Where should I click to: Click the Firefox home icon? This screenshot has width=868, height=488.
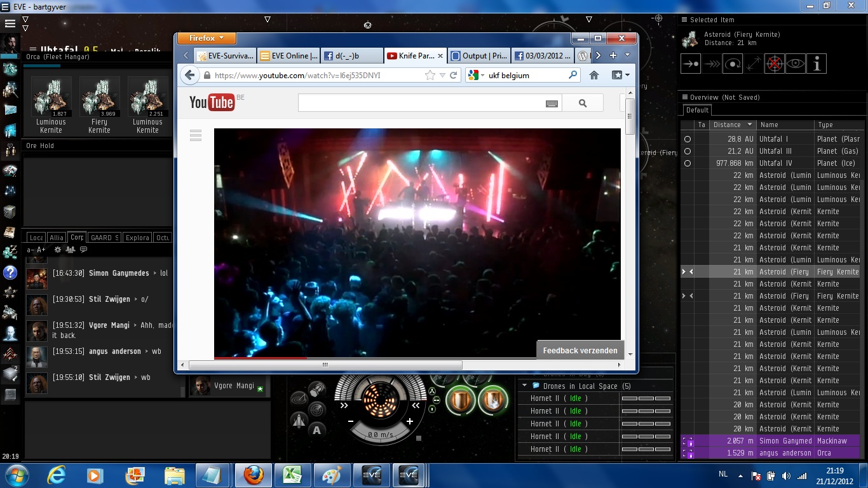click(x=594, y=75)
